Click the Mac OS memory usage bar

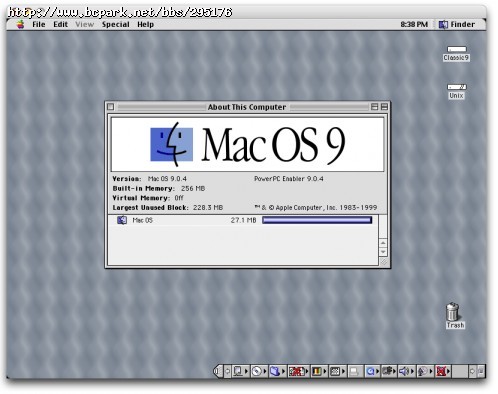317,220
